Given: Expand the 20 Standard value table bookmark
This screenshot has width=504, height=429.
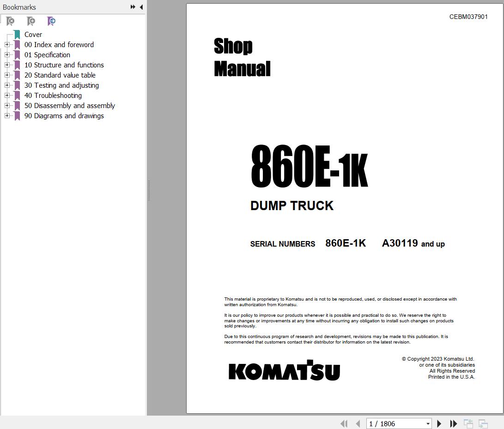Looking at the screenshot, I should [x=7, y=75].
